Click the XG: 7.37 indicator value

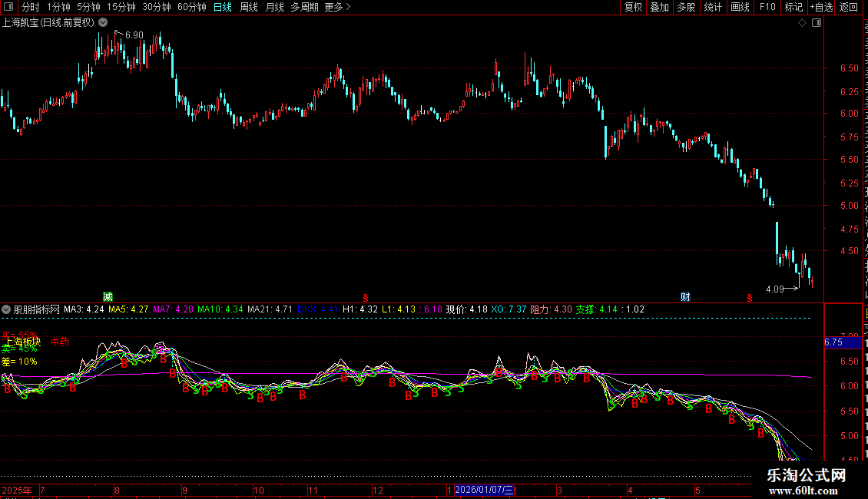click(509, 309)
